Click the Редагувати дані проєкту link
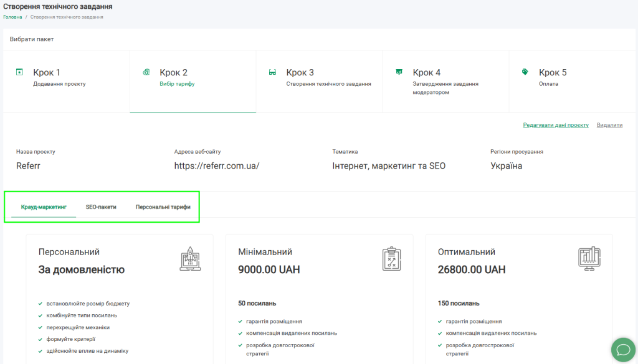Screen dimensions: 638x364 556,125
